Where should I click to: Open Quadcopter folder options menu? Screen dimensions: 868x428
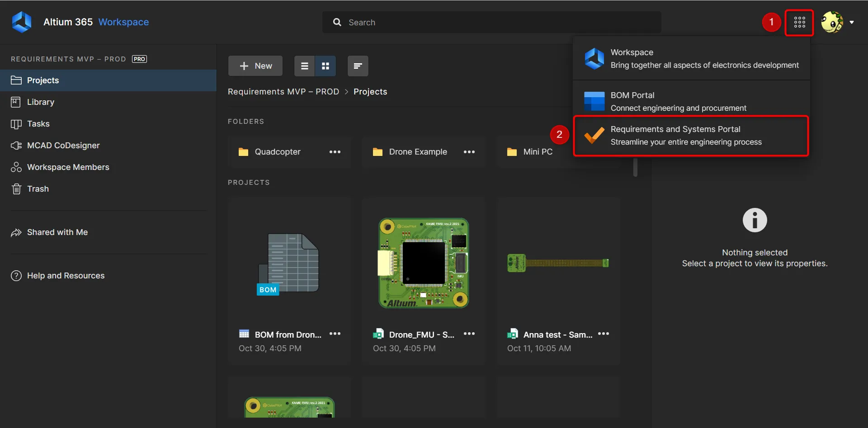pyautogui.click(x=335, y=152)
